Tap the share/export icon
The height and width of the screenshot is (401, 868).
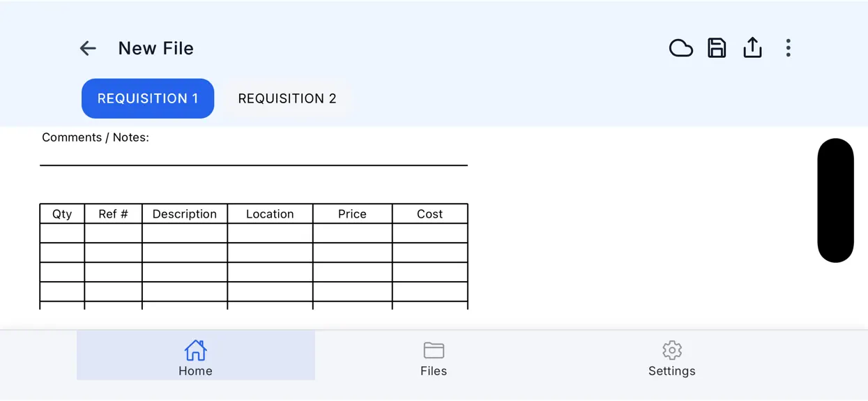[752, 47]
